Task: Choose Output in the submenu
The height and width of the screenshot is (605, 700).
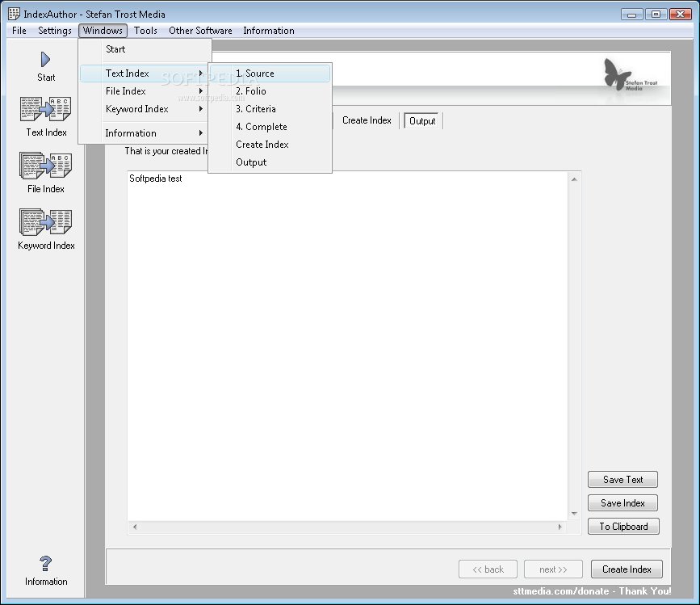Action: pos(270,162)
